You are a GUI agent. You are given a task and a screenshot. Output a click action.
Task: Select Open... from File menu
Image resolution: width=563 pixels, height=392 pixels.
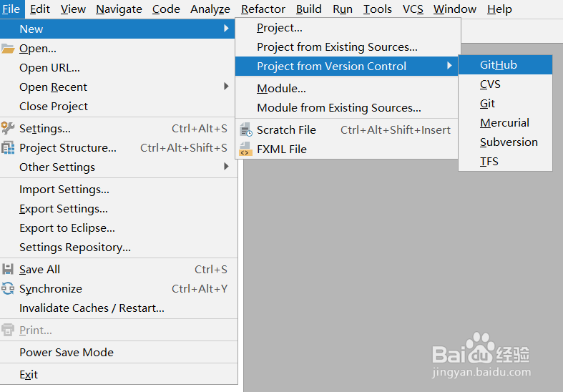click(118, 49)
